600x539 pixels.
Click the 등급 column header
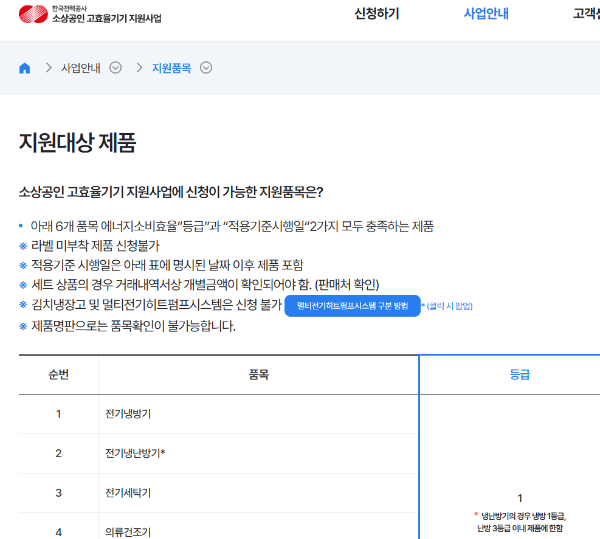pos(520,374)
